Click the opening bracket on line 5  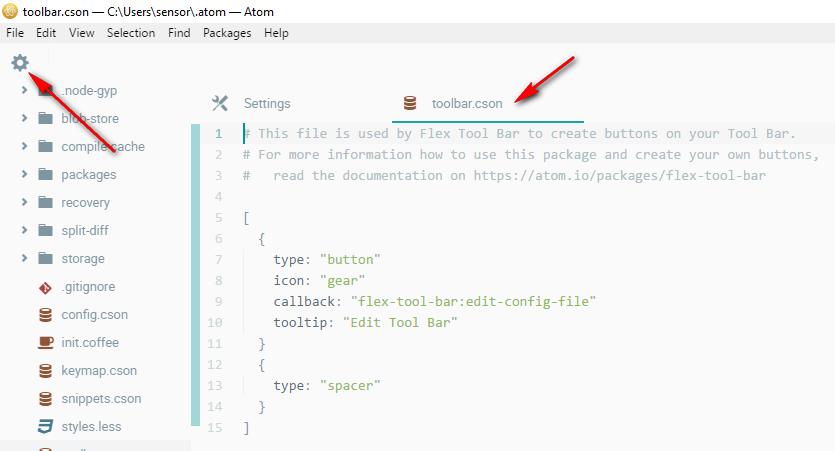pyautogui.click(x=246, y=218)
